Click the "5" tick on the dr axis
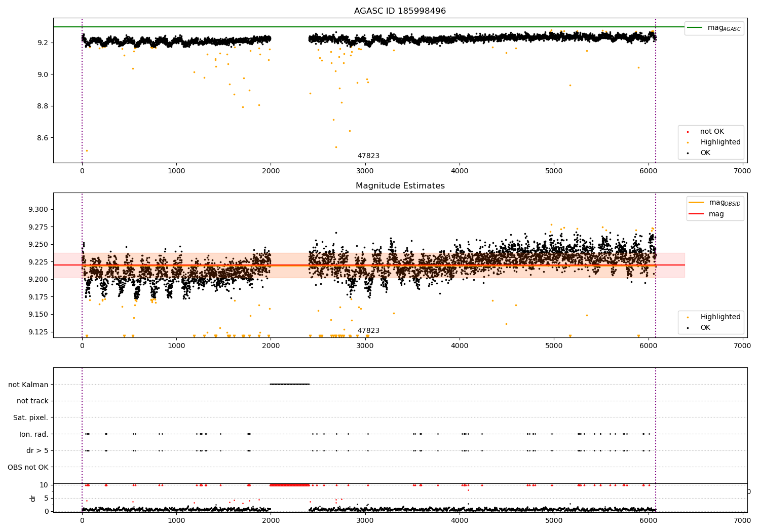 pos(46,498)
